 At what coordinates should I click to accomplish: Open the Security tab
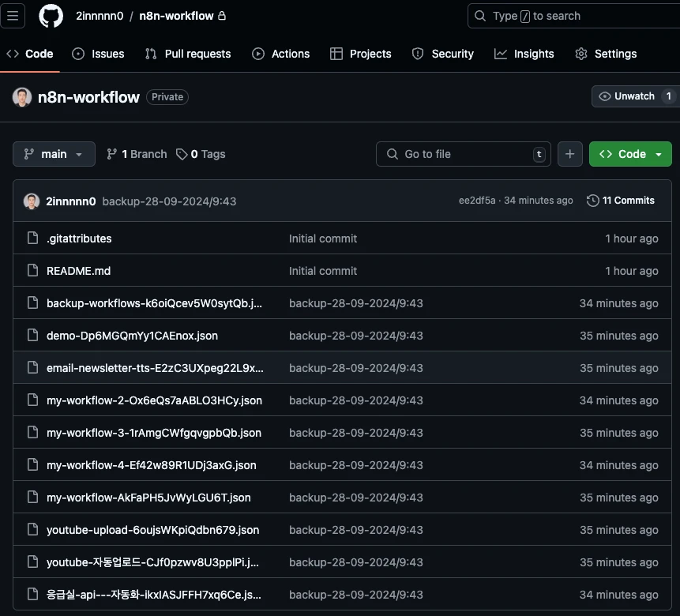click(x=443, y=54)
